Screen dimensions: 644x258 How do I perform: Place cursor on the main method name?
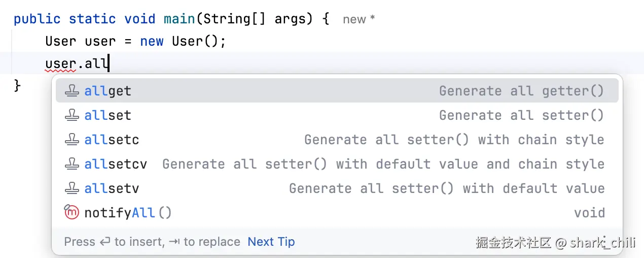180,19
